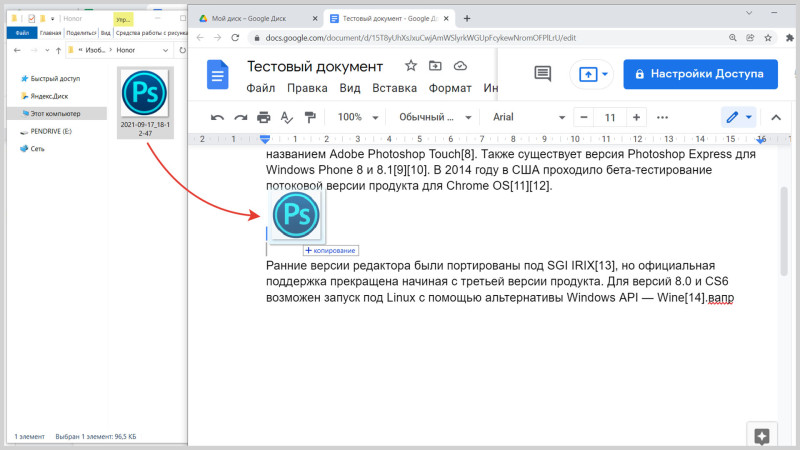Open Explorer Файл ribbon tab
The image size is (800, 450).
pos(22,33)
